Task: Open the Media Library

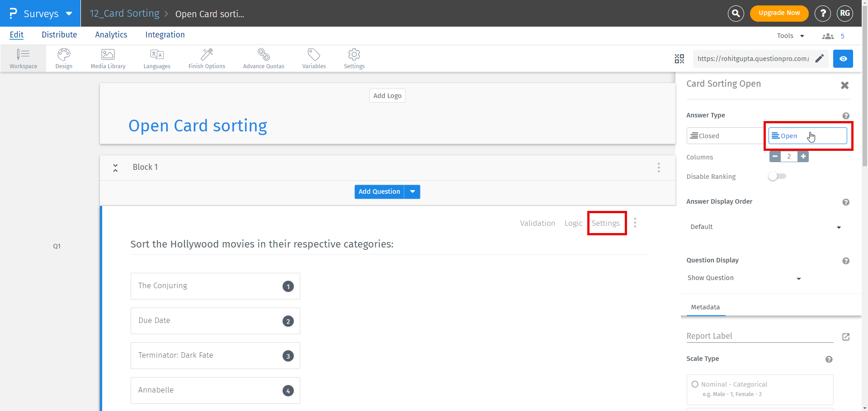Action: pos(108,59)
